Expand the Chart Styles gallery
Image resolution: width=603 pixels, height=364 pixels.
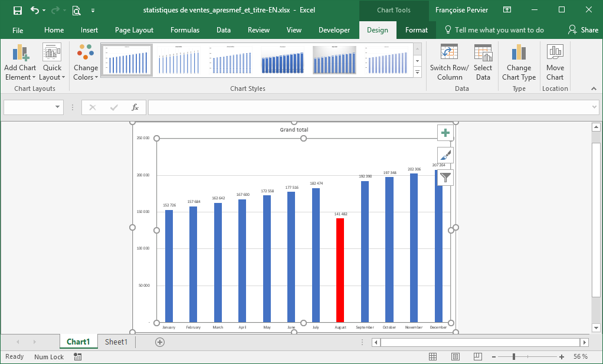coord(418,72)
